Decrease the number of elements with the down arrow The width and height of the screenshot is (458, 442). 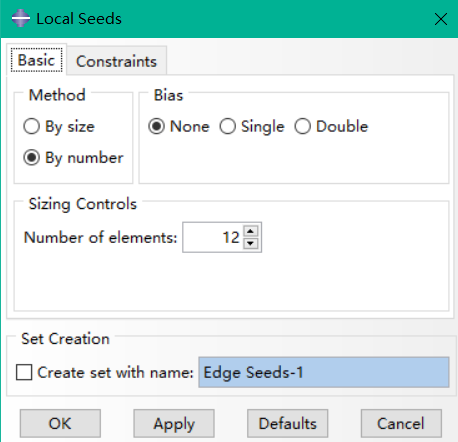click(251, 244)
